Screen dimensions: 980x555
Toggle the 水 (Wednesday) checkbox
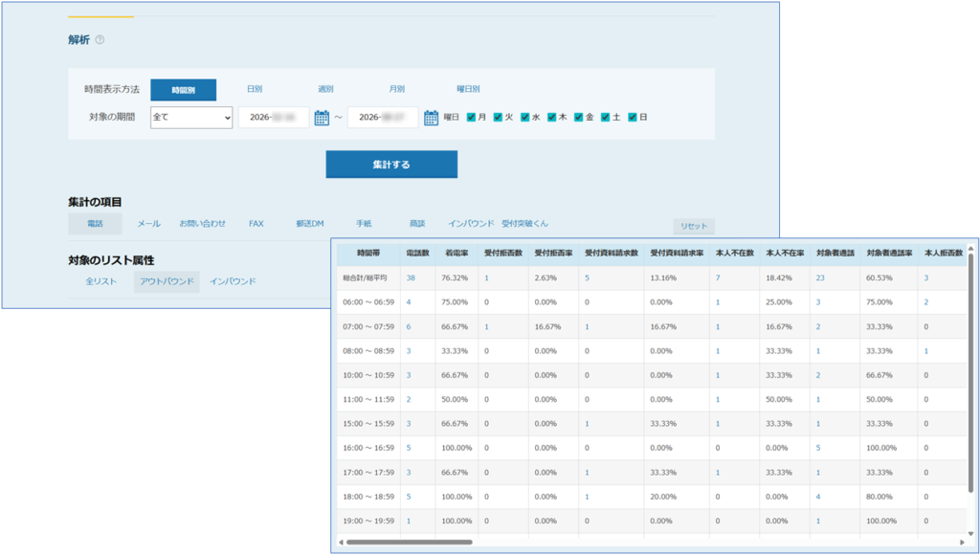coord(525,118)
